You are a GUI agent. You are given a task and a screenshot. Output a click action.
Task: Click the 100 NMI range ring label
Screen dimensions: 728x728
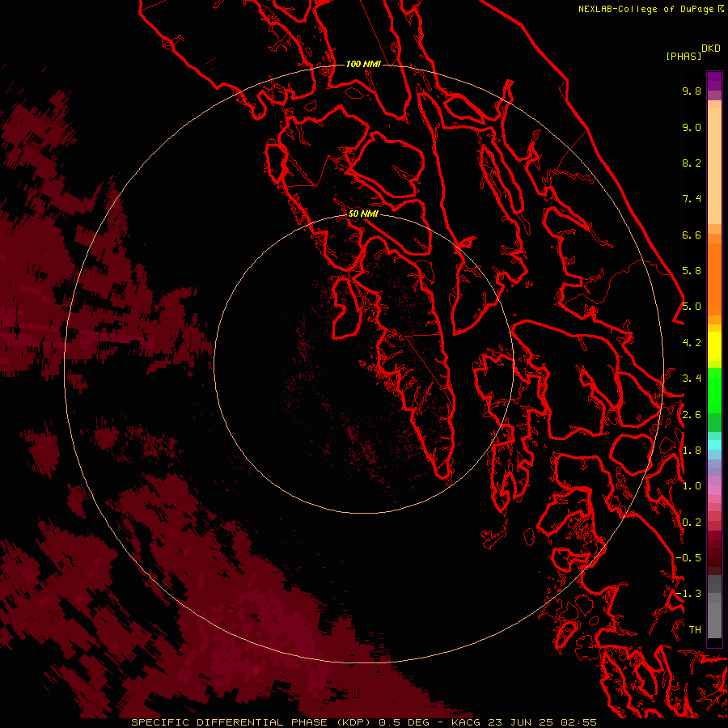pos(363,64)
